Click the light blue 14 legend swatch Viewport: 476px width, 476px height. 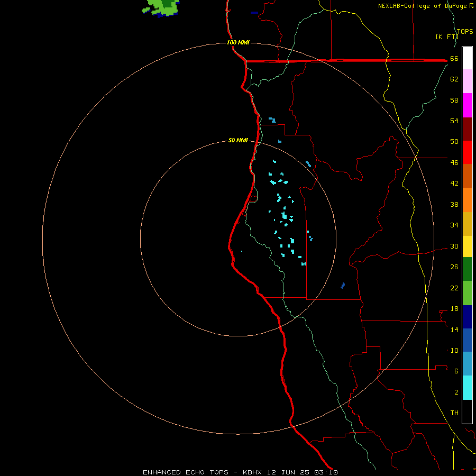coord(467,364)
